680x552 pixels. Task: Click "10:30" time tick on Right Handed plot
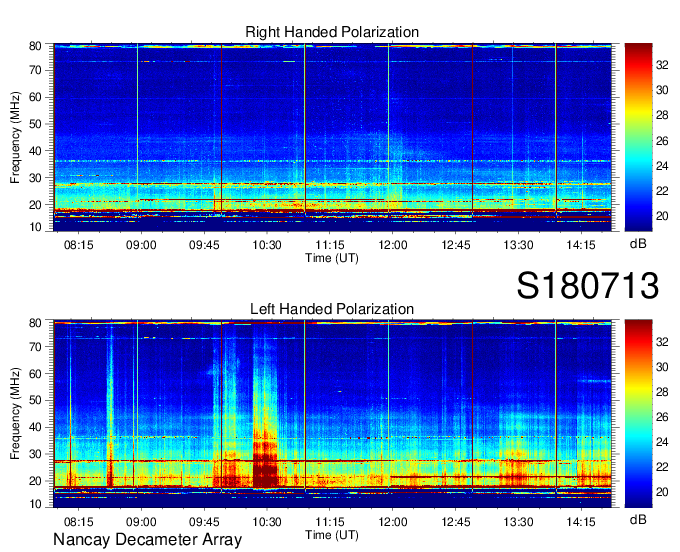pos(267,245)
